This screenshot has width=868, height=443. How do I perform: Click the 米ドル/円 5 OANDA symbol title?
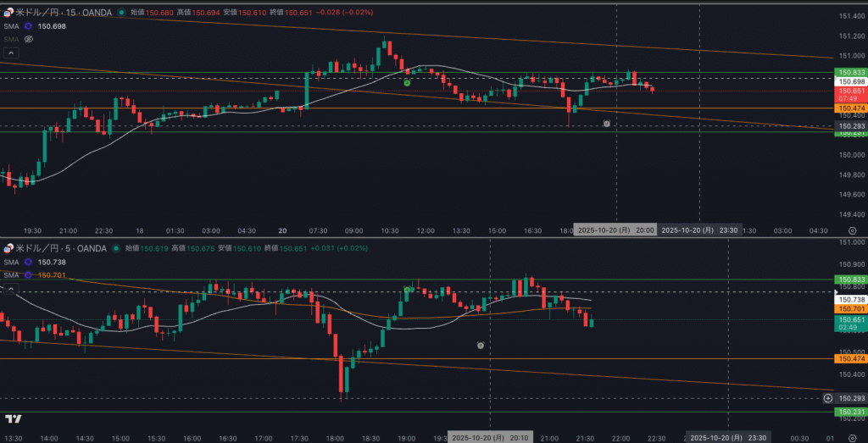click(59, 248)
